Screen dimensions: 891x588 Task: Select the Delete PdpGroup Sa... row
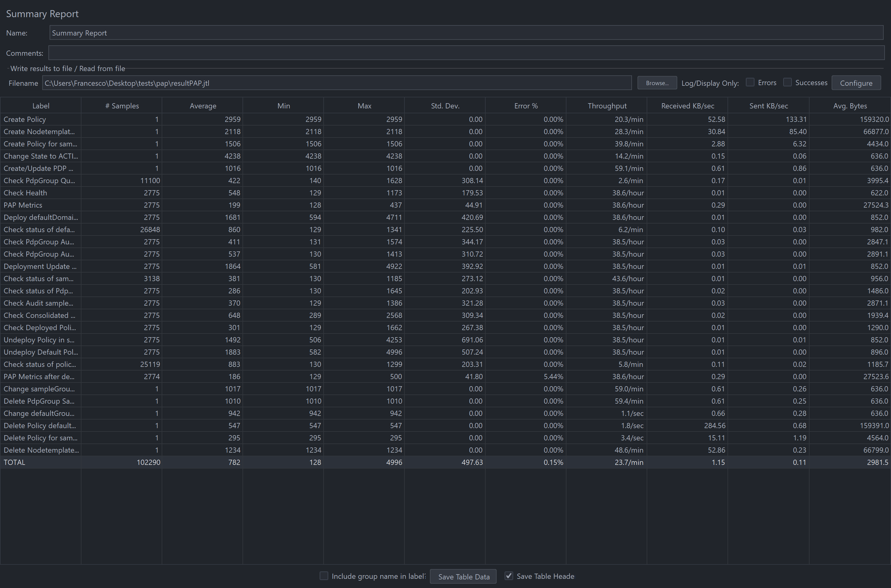(x=445, y=401)
